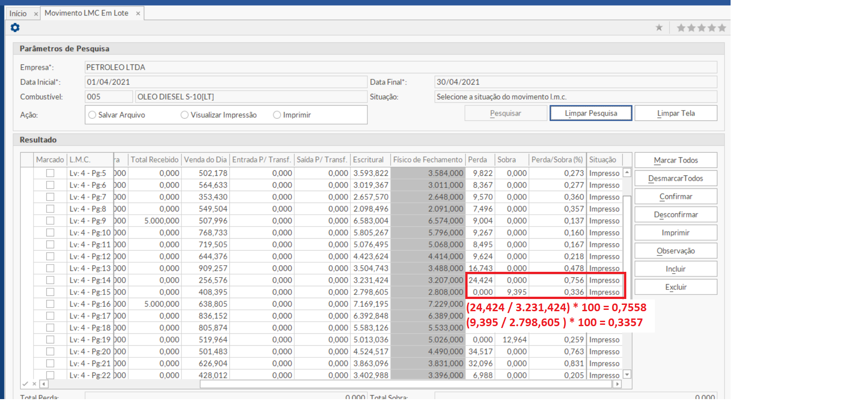Viewport: 868px width, 405px height.
Task: Click the Escritural column header
Action: click(x=371, y=160)
